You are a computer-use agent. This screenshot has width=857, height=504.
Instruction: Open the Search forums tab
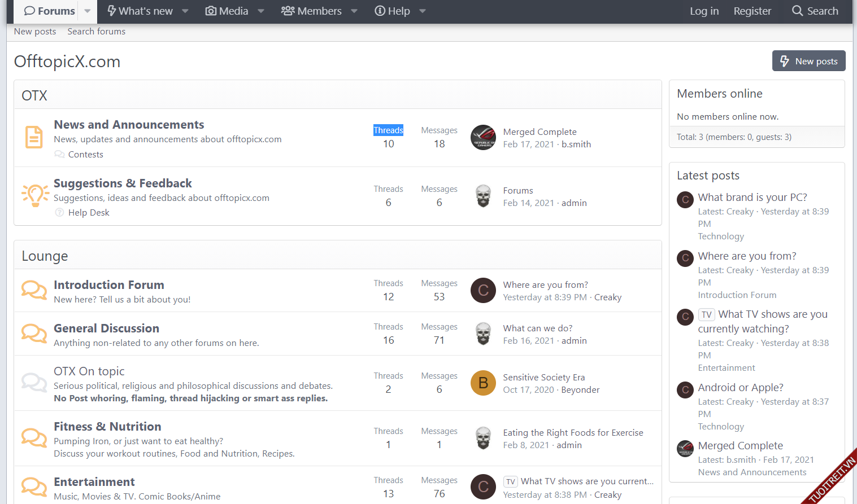[x=96, y=32]
